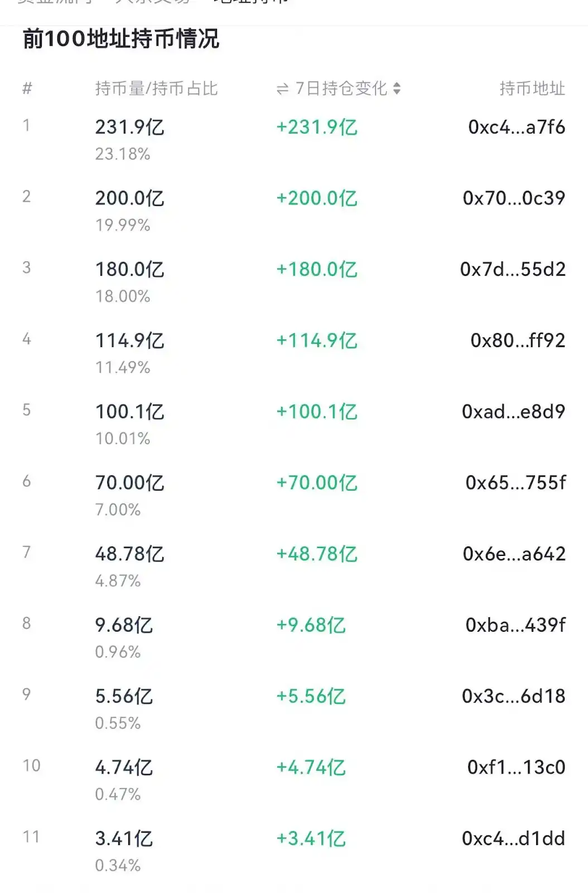Open holder address 0x6e...a642
This screenshot has height=893, width=588.
[514, 554]
